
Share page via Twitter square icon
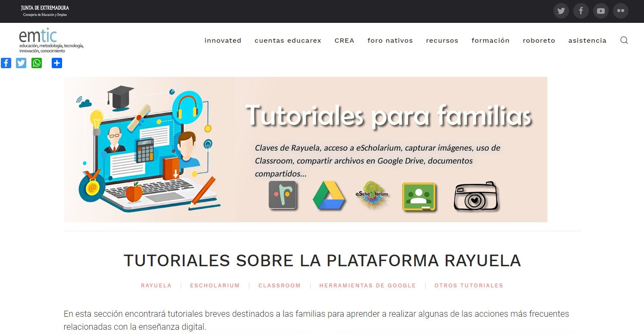pos(21,63)
